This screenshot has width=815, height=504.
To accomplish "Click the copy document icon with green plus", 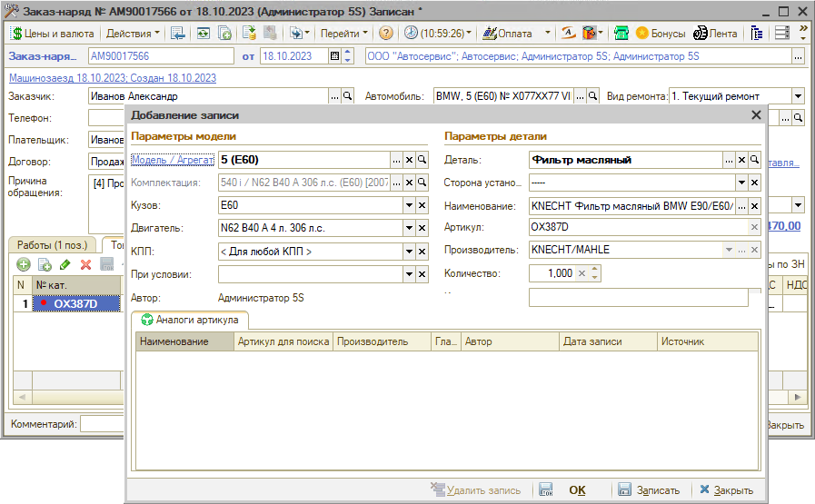I will (224, 34).
